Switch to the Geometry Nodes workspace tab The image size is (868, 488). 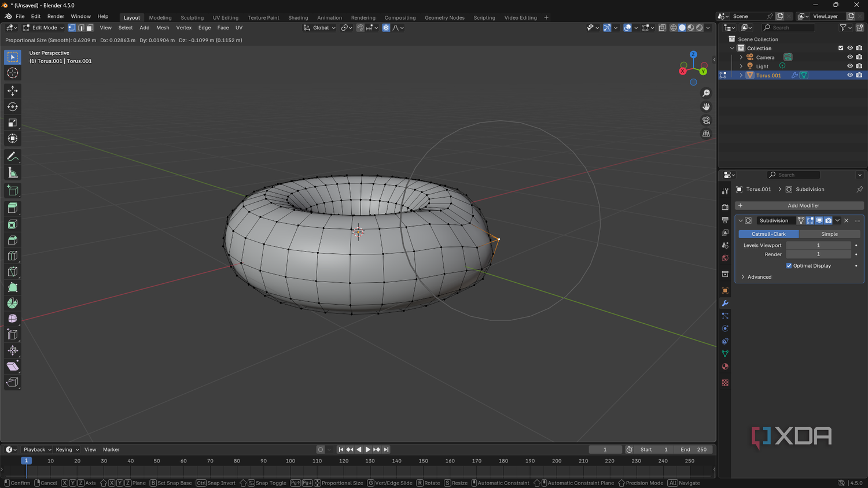(x=444, y=18)
